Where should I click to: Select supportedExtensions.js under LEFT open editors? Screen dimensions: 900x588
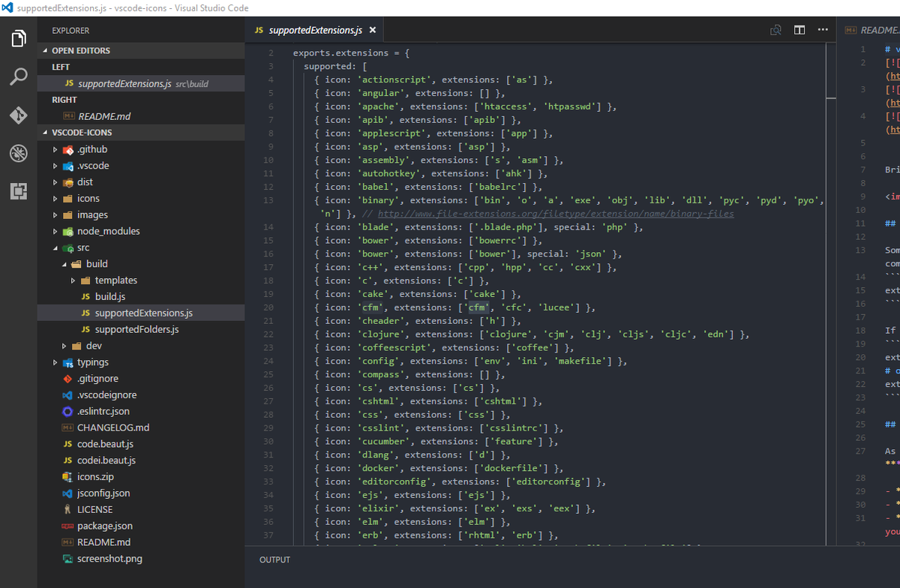(x=141, y=83)
